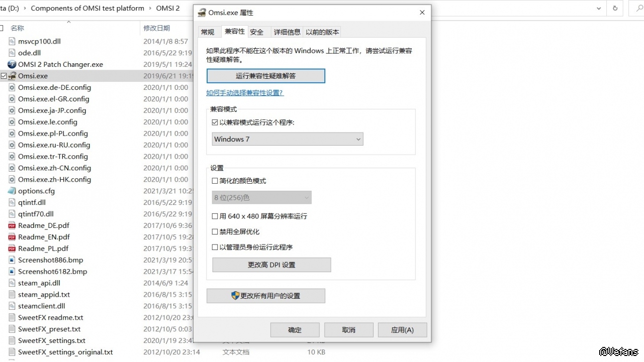
Task: Click the SweetFX_settings_original.txt file icon
Action: click(12, 352)
